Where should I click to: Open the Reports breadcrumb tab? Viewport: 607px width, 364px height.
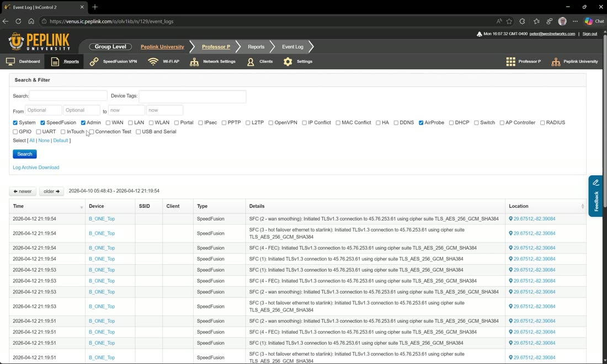(256, 47)
